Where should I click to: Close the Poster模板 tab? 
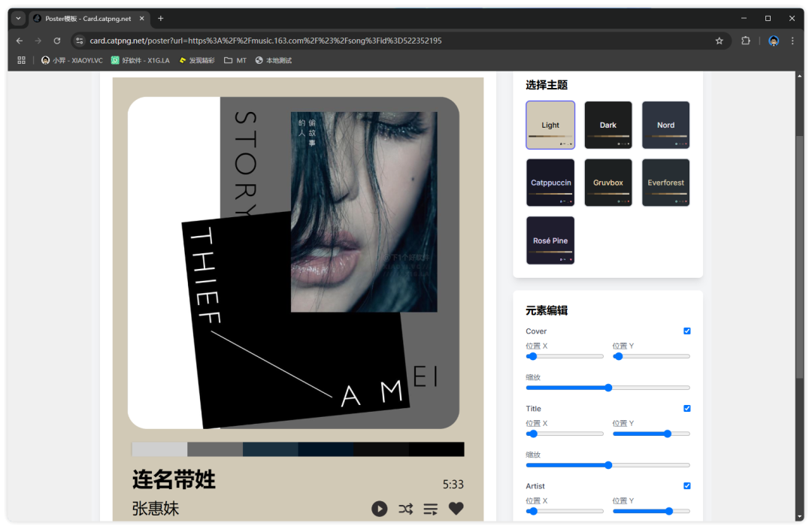pyautogui.click(x=142, y=18)
